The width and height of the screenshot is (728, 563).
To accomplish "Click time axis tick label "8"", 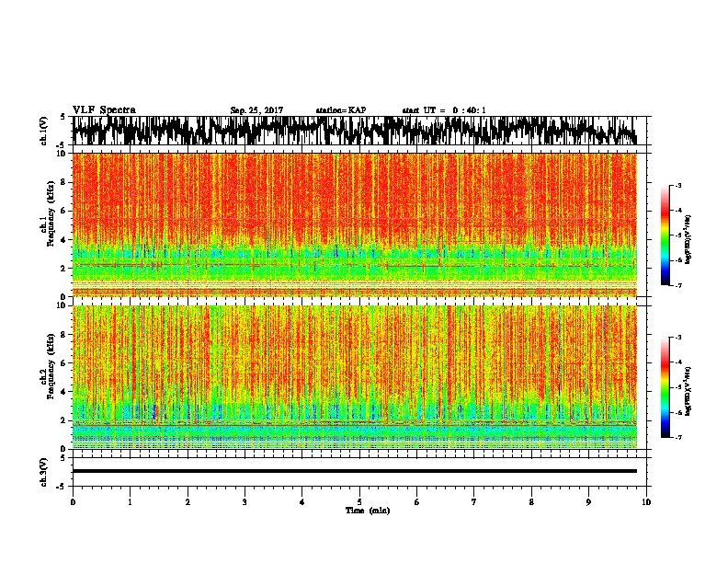I will point(531,502).
